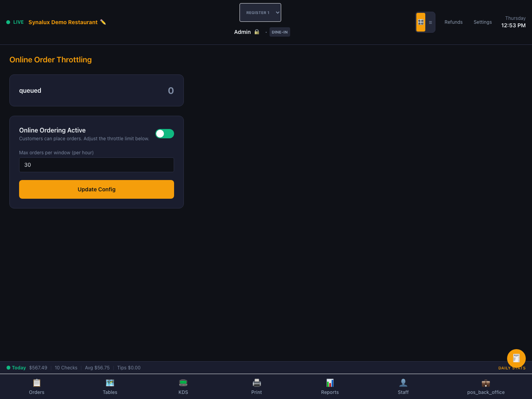Focus the Max orders per window field

[97, 165]
